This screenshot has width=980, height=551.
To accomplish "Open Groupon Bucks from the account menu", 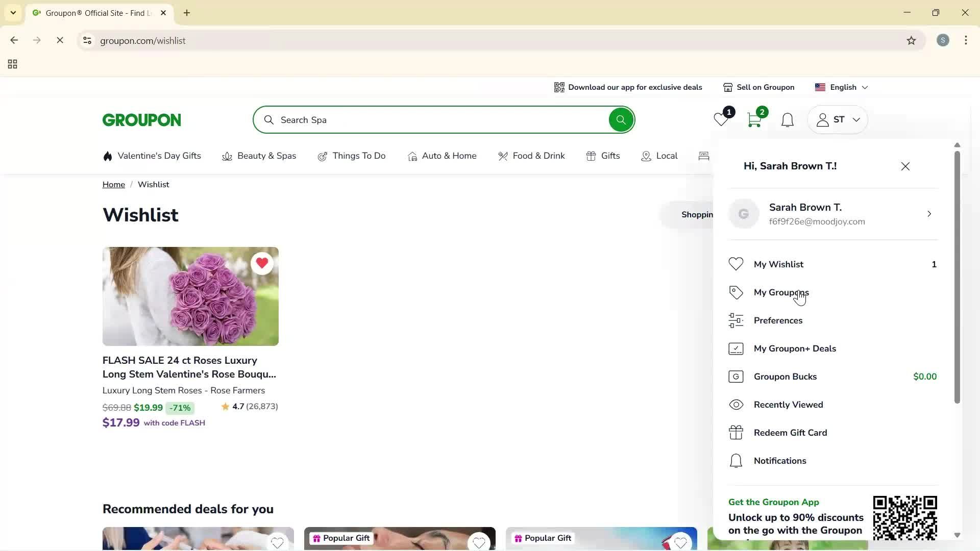I will click(x=786, y=377).
